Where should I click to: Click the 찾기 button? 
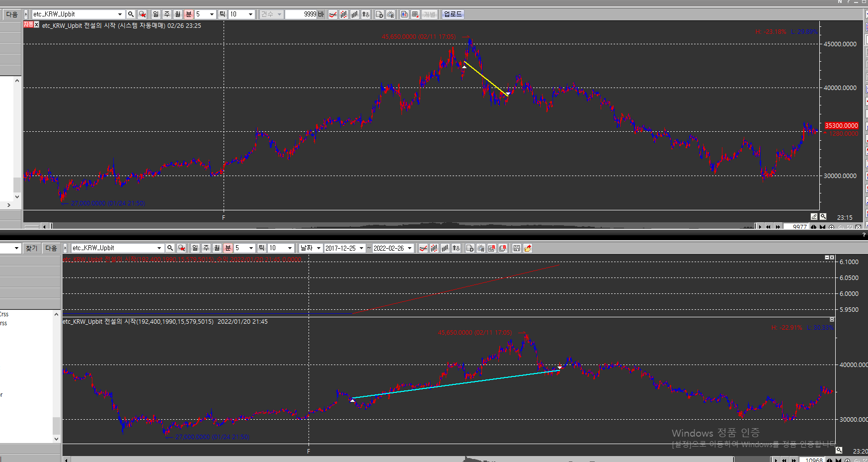coord(31,248)
